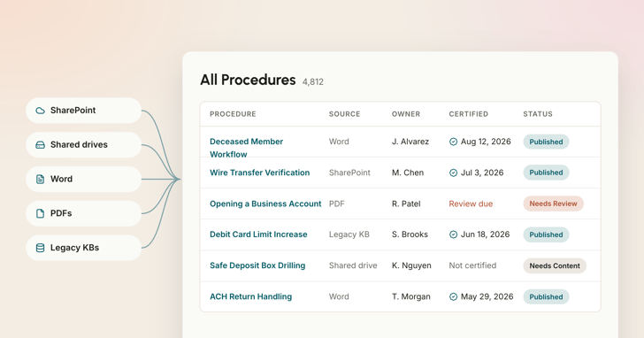Click owner R. Patel
This screenshot has width=644, height=338.
click(406, 204)
